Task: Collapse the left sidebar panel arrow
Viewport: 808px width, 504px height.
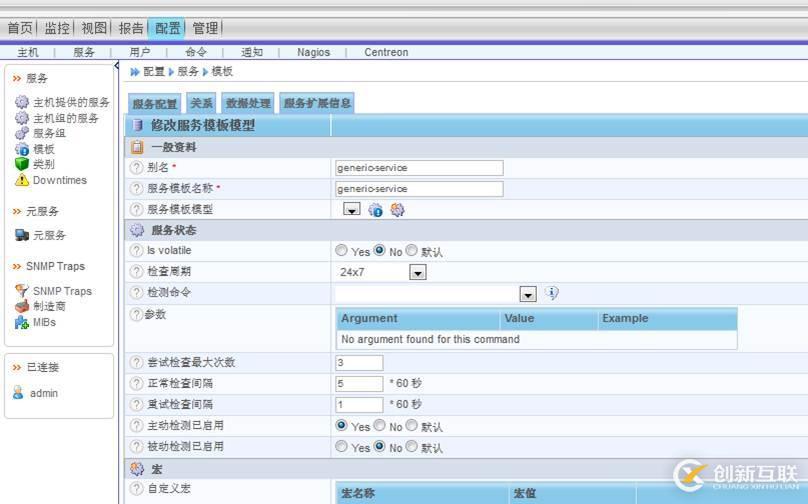Action: pos(116,66)
